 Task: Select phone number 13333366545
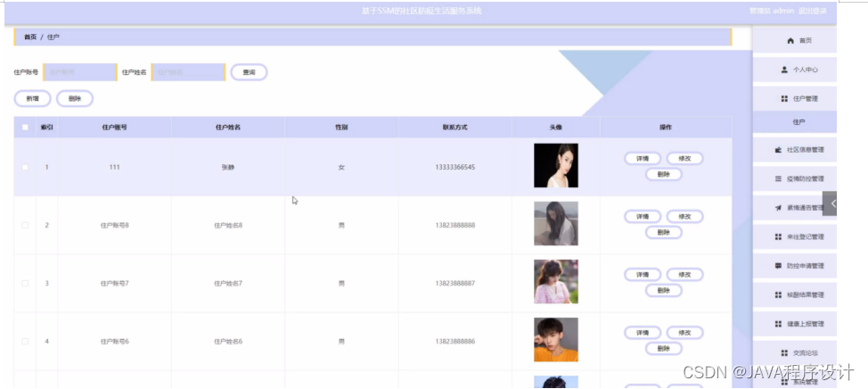coord(455,168)
